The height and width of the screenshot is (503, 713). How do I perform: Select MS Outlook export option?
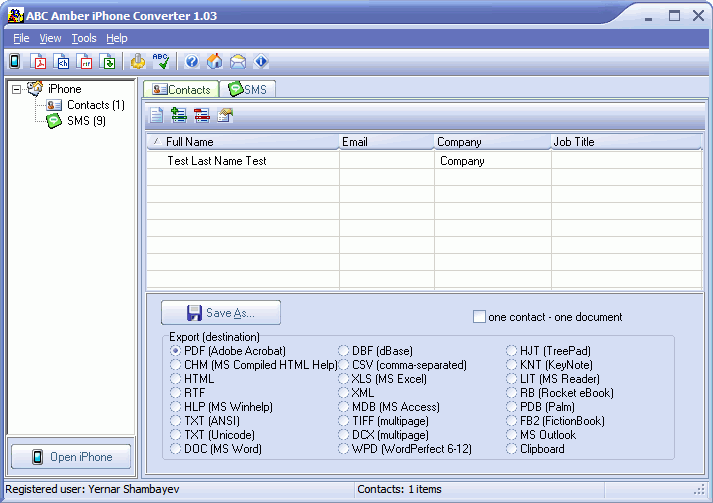512,435
